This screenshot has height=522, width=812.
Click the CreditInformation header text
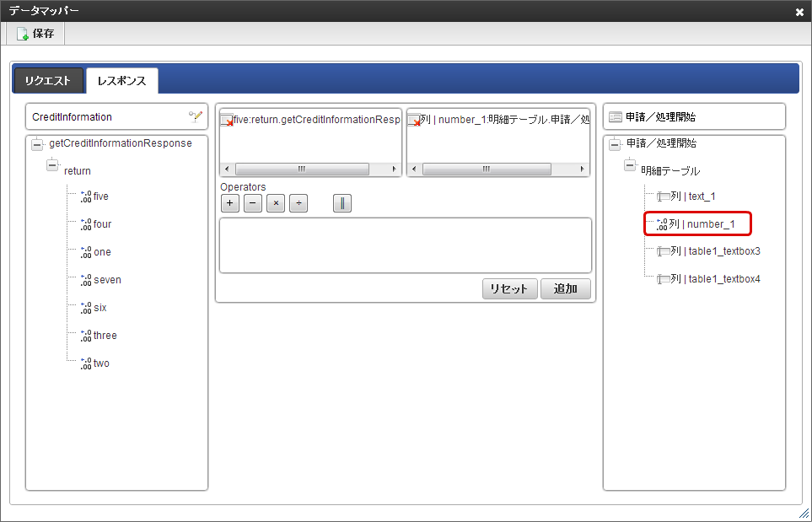click(x=72, y=117)
